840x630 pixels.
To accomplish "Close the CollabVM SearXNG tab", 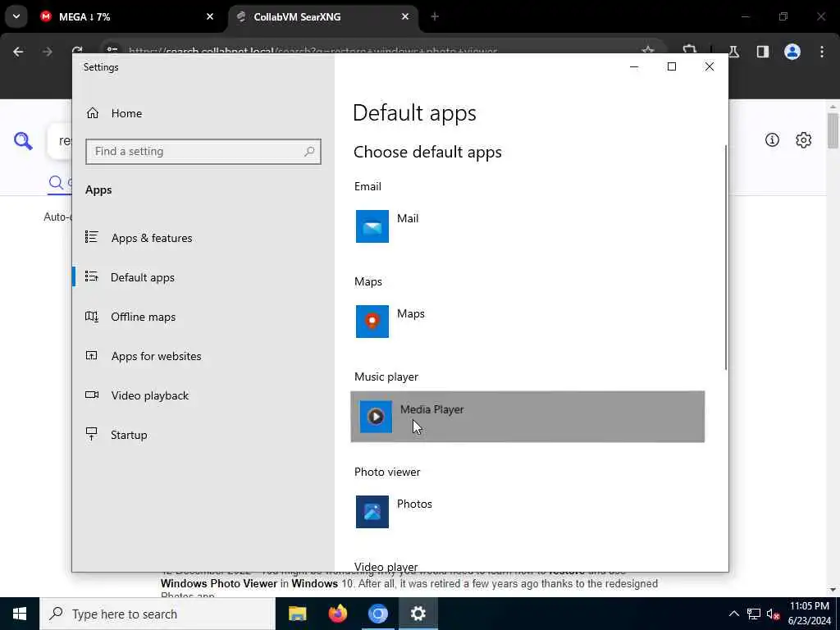I will (405, 16).
